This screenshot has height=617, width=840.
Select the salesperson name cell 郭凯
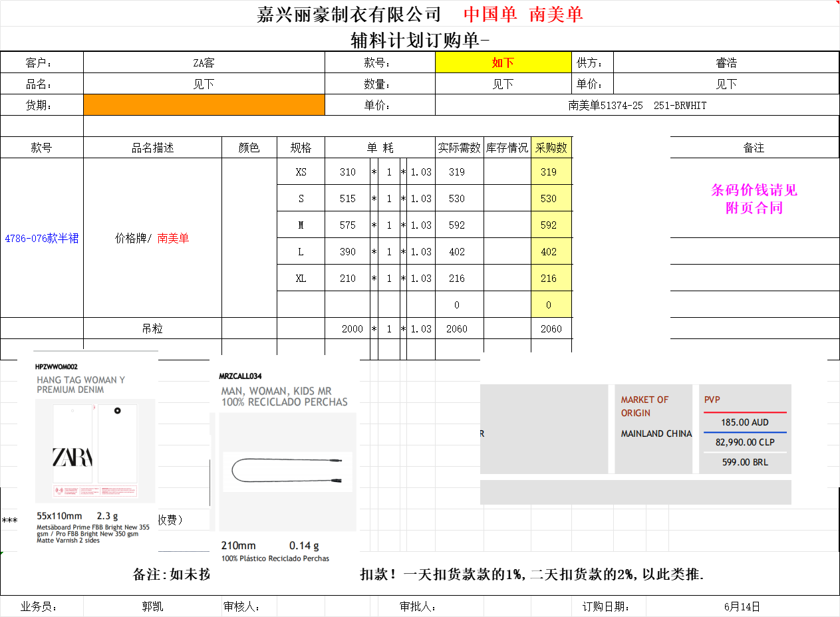152,606
